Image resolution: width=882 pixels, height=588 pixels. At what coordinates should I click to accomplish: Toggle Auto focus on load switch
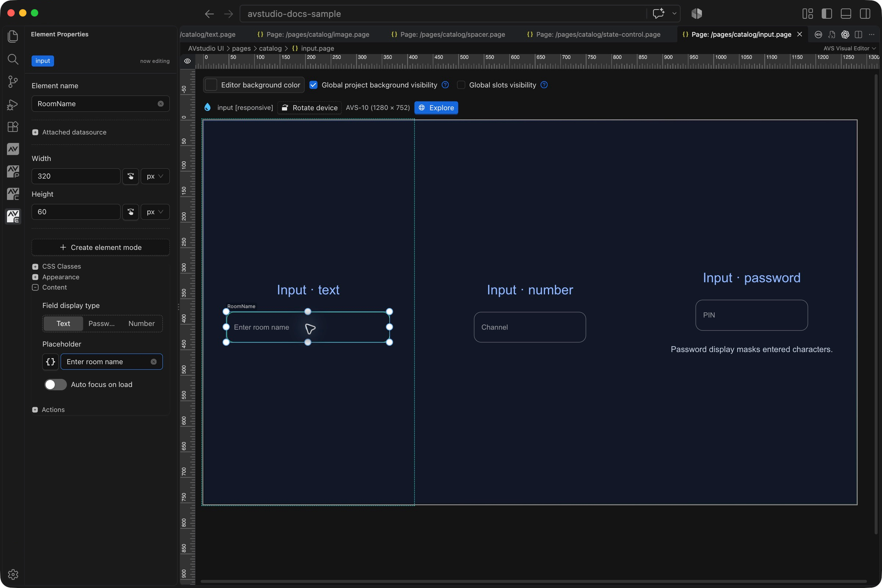coord(55,385)
